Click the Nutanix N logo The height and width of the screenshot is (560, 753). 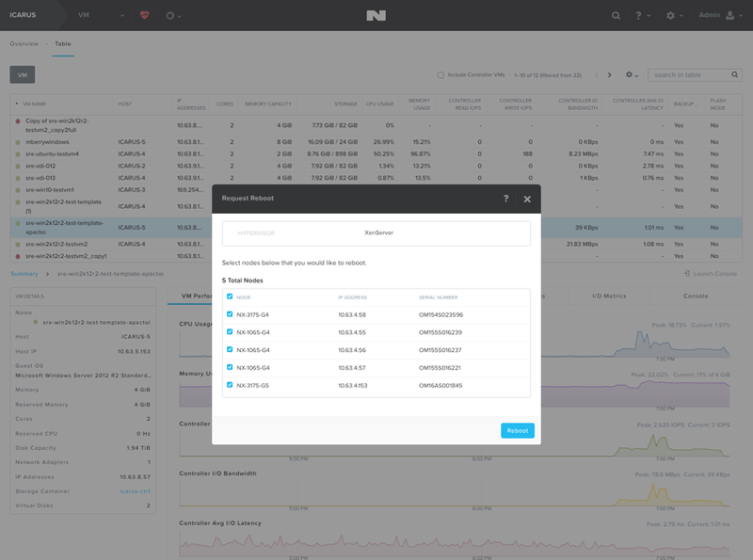(376, 15)
